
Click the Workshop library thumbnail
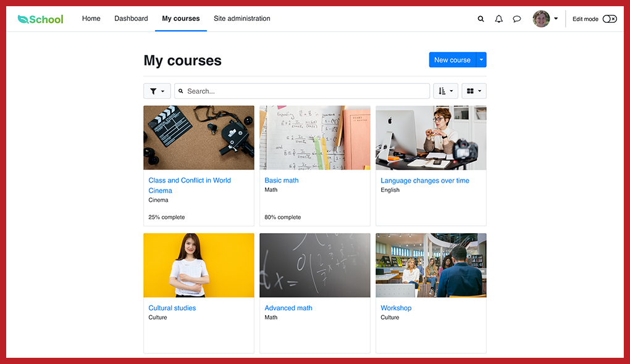[x=431, y=265]
